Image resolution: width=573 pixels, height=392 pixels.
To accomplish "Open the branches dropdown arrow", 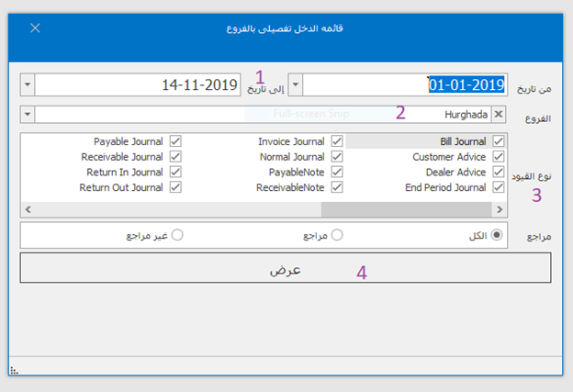I will coord(26,115).
